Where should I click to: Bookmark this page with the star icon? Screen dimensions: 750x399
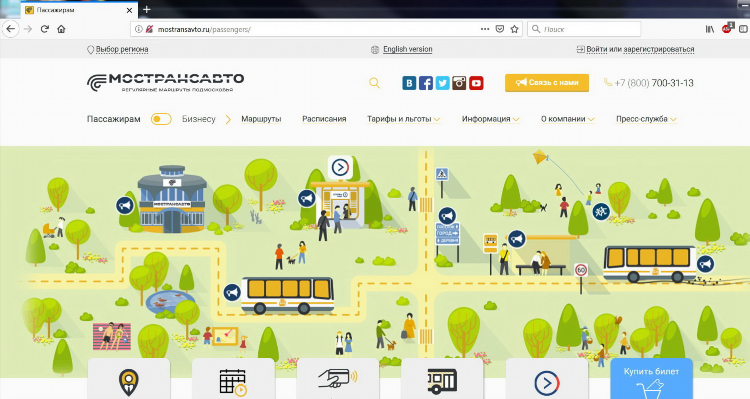click(515, 29)
